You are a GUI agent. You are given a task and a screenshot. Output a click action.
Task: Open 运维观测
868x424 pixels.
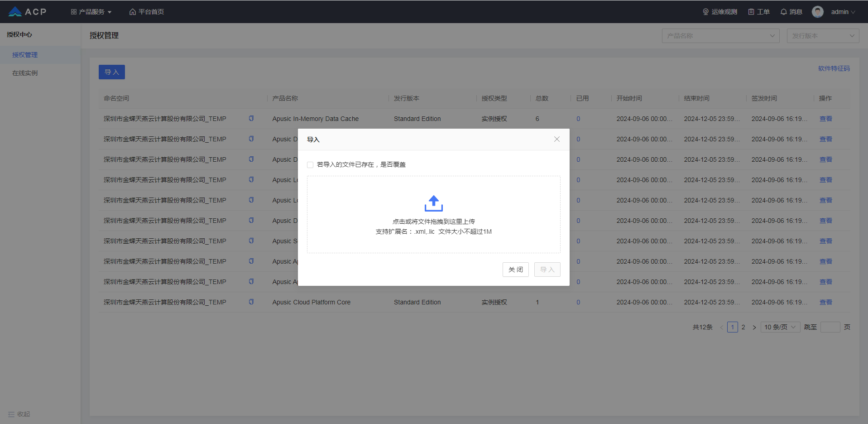[x=720, y=12]
